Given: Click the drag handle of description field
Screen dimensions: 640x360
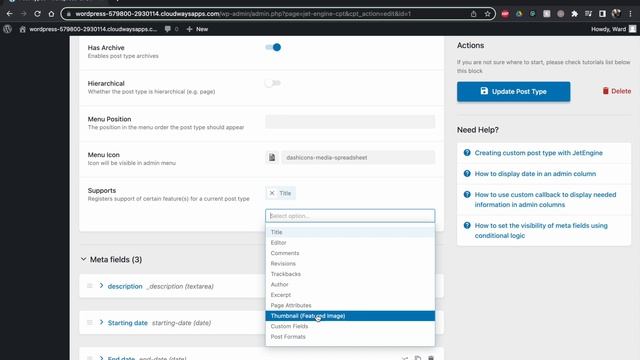Looking at the screenshot, I should point(90,286).
